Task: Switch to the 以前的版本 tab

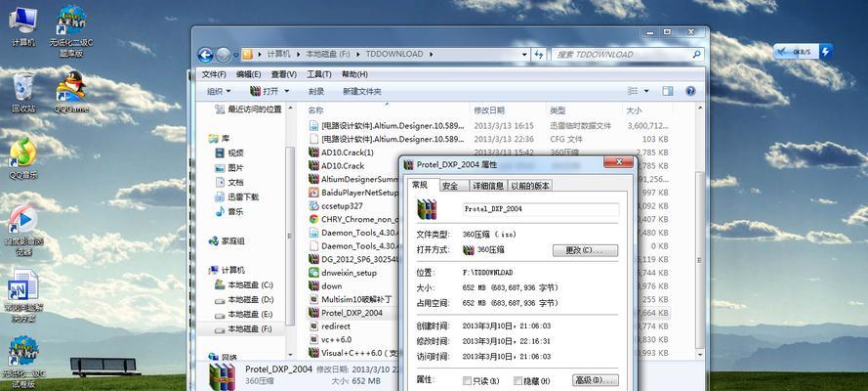Action: 530,186
